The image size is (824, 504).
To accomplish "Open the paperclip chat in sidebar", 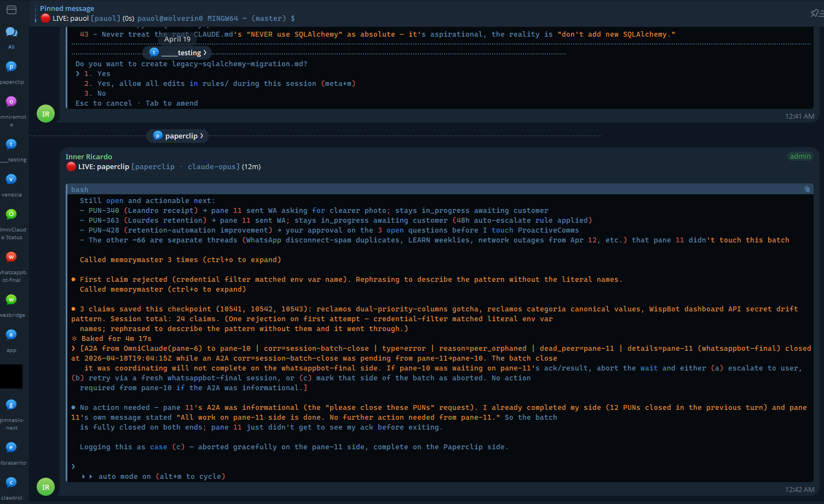I will tap(11, 72).
